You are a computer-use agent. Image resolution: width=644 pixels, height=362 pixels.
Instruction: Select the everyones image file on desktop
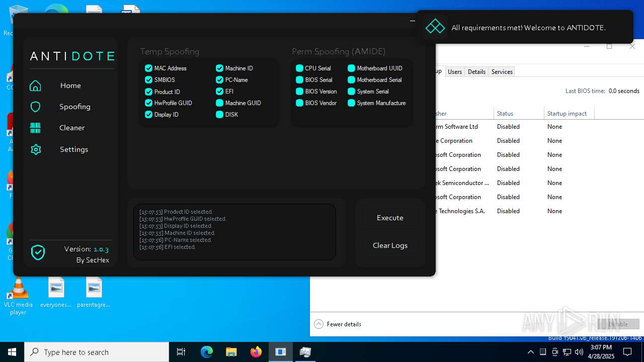click(56, 293)
